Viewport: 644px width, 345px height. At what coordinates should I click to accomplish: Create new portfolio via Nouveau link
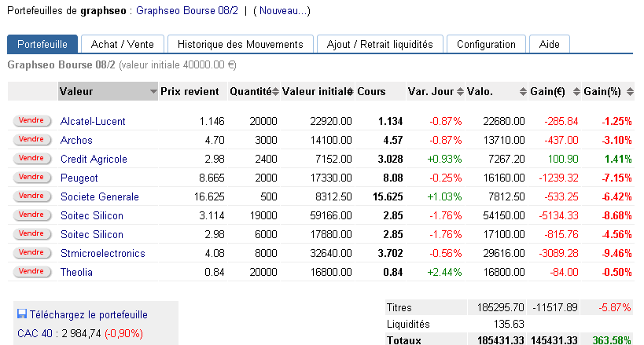tap(282, 11)
